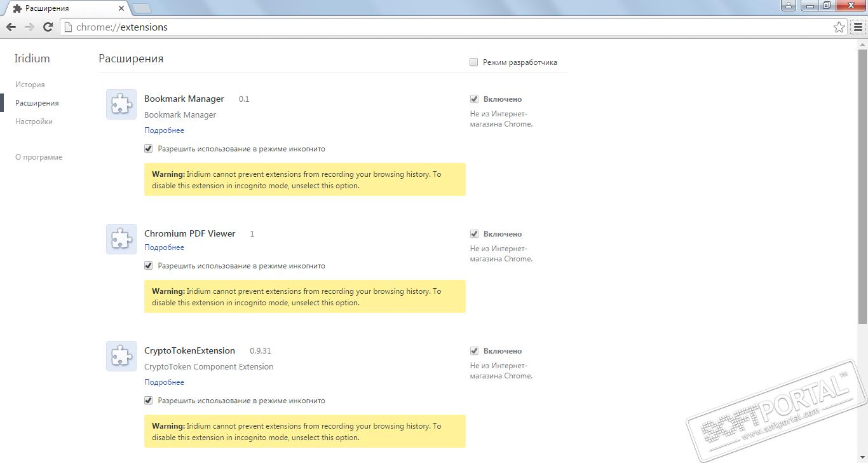The height and width of the screenshot is (463, 868).
Task: Click the CryptoTokenExtension title
Action: point(189,351)
